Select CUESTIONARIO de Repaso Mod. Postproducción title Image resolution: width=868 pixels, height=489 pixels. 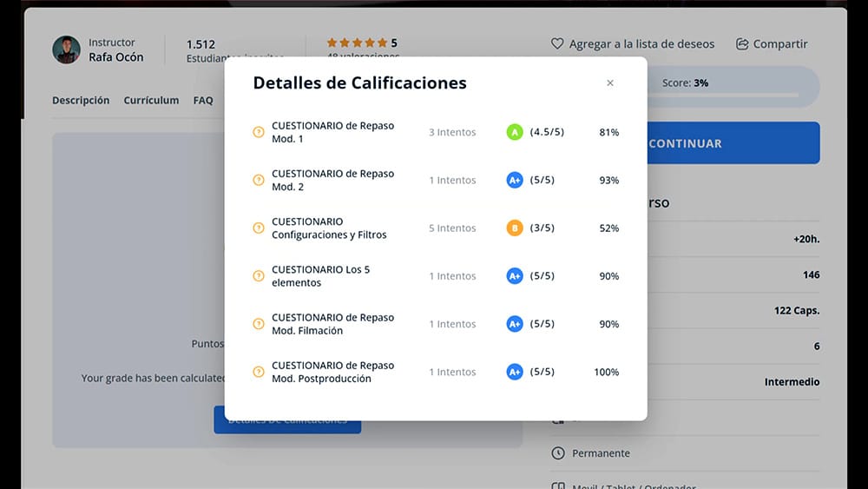pos(332,372)
